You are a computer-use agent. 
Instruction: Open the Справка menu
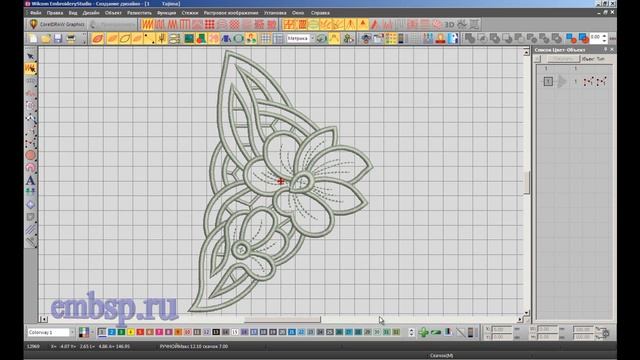[320, 13]
